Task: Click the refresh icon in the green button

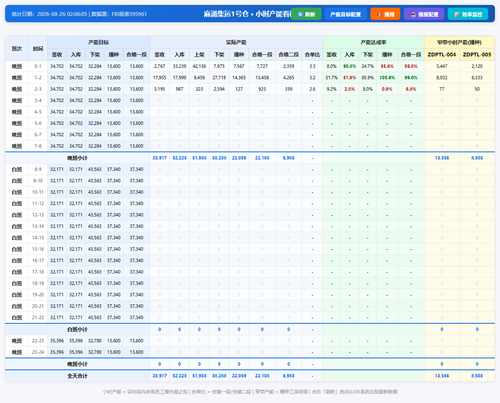Action: pos(300,15)
